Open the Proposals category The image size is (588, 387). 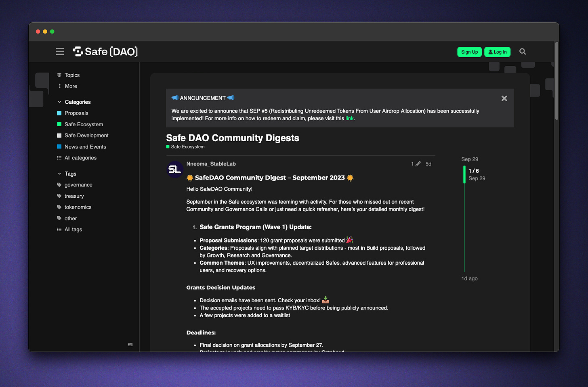(x=76, y=113)
